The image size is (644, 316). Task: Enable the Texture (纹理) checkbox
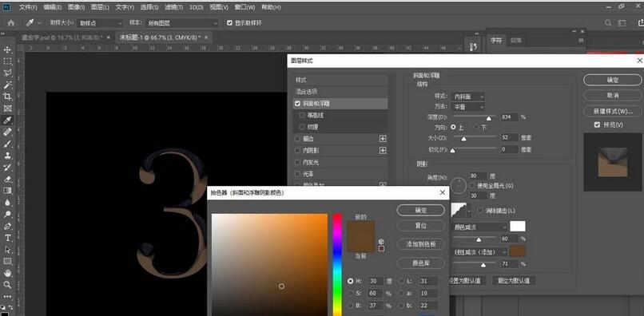(303, 127)
